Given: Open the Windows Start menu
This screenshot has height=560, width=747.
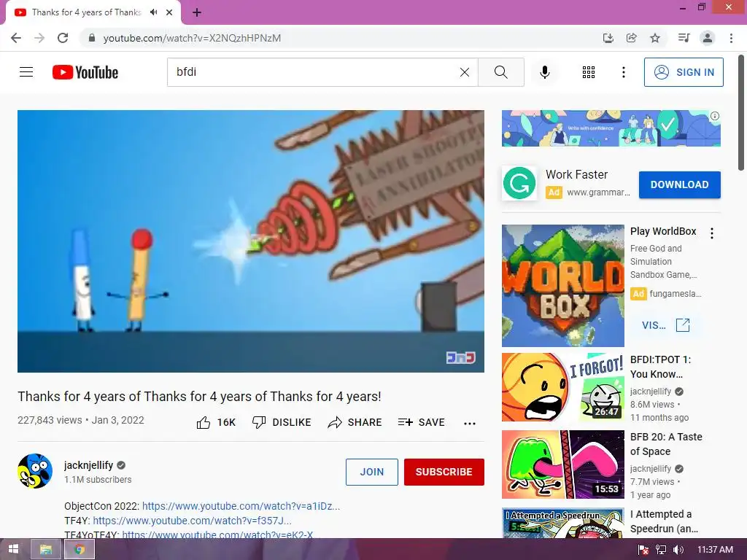Looking at the screenshot, I should [x=13, y=549].
